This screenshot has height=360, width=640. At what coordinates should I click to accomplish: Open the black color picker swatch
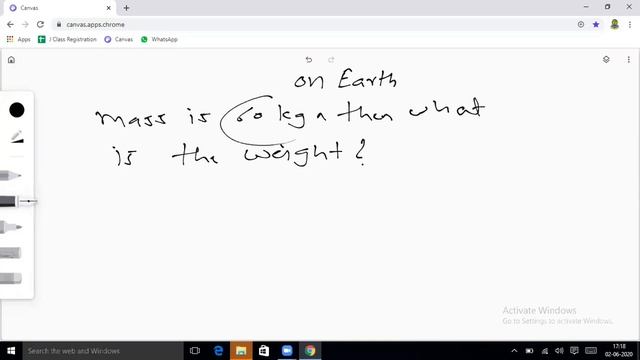[17, 110]
